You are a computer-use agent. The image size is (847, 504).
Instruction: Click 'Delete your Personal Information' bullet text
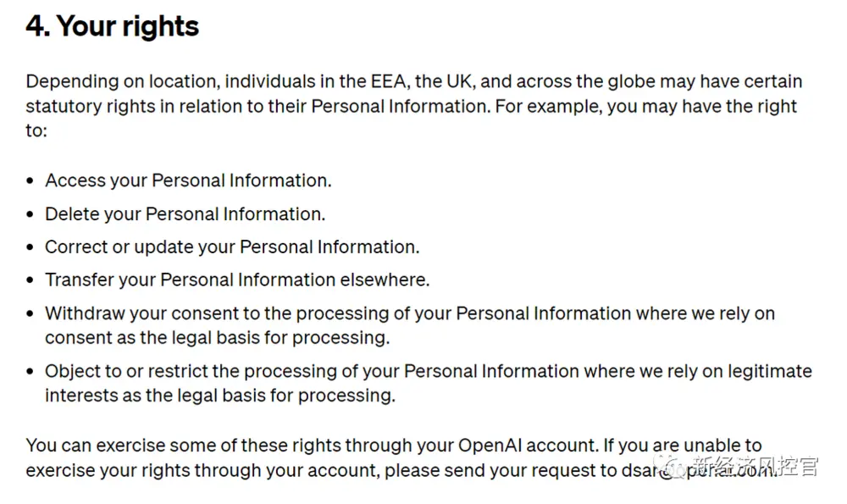(x=185, y=214)
